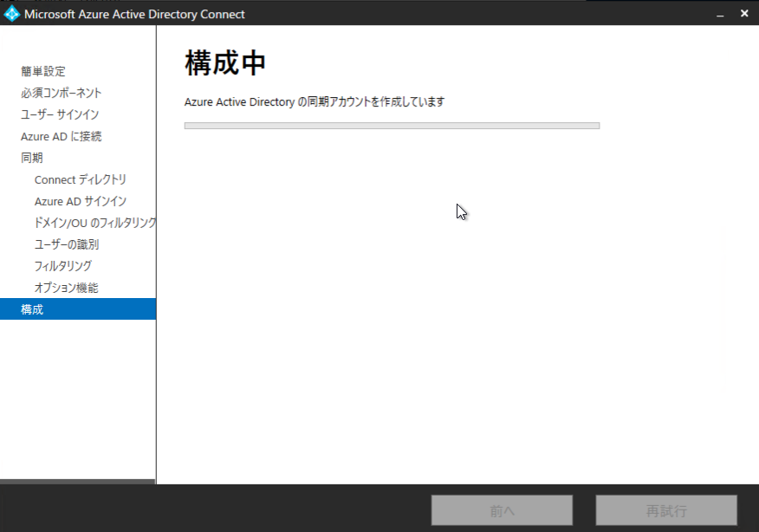The height and width of the screenshot is (532, 759).
Task: Click the Azure AD Connect title bar logo
Action: [11, 14]
